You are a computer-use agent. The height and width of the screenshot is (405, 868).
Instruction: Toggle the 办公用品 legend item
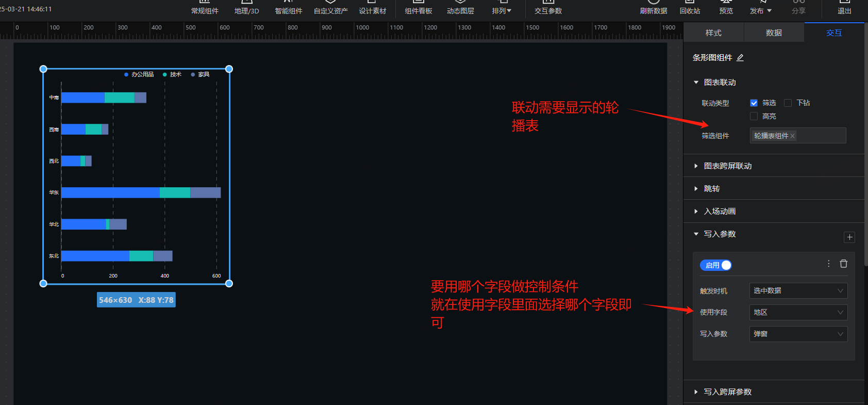(139, 74)
